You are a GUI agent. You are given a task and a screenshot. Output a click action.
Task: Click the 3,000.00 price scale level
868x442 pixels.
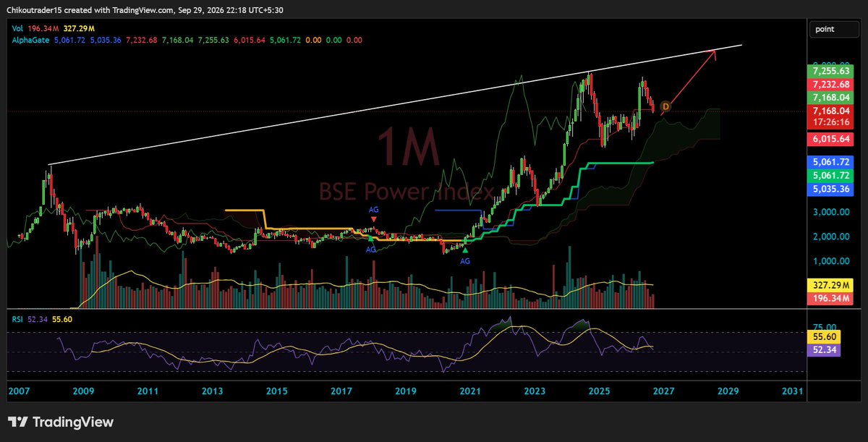tap(830, 212)
